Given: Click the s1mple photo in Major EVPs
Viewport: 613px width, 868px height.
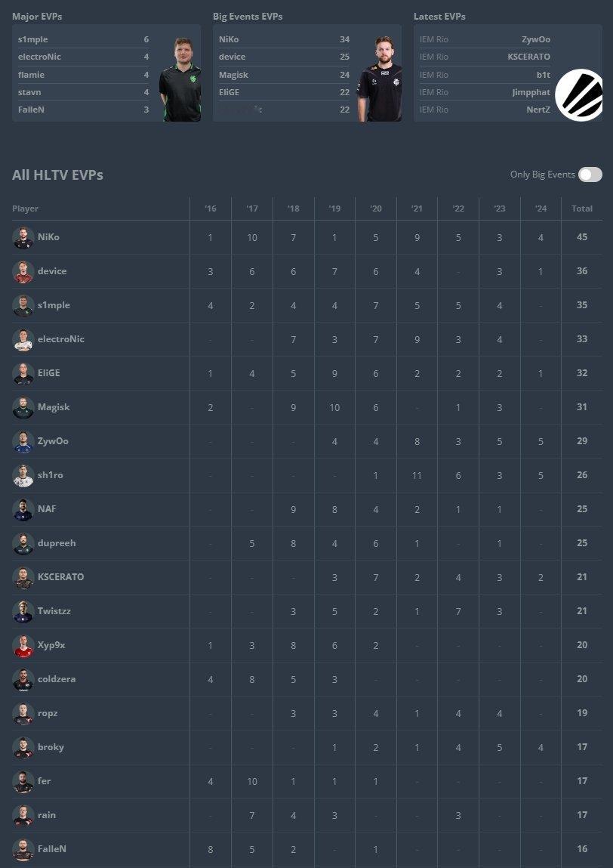Looking at the screenshot, I should click(180, 79).
